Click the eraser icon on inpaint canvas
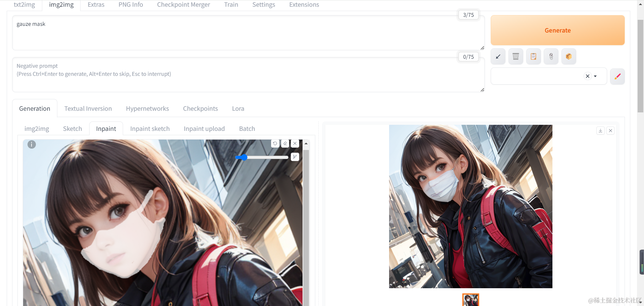Image resolution: width=644 pixels, height=306 pixels. tap(285, 144)
